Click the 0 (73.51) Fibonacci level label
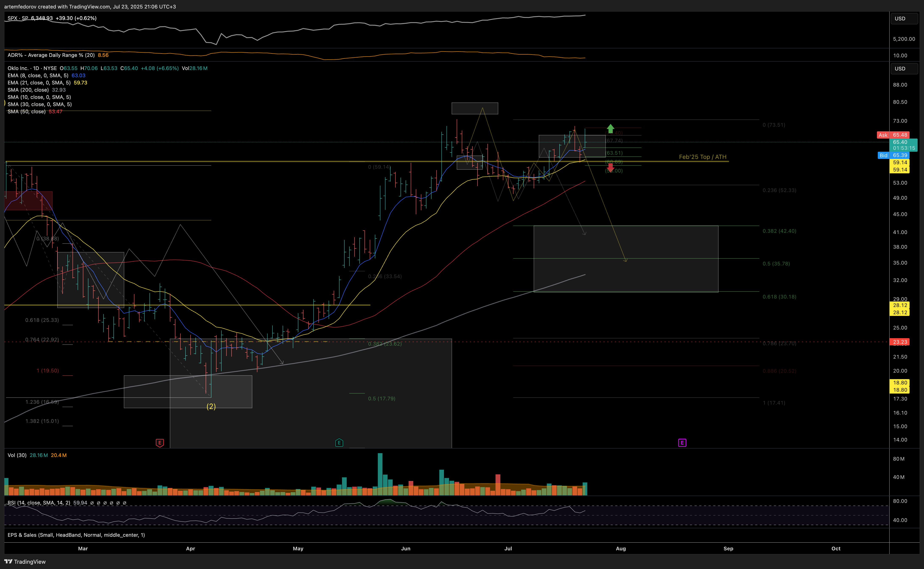This screenshot has height=569, width=924. point(774,125)
